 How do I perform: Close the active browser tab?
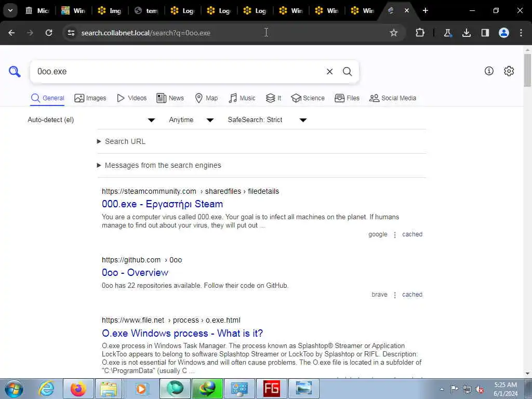[406, 10]
